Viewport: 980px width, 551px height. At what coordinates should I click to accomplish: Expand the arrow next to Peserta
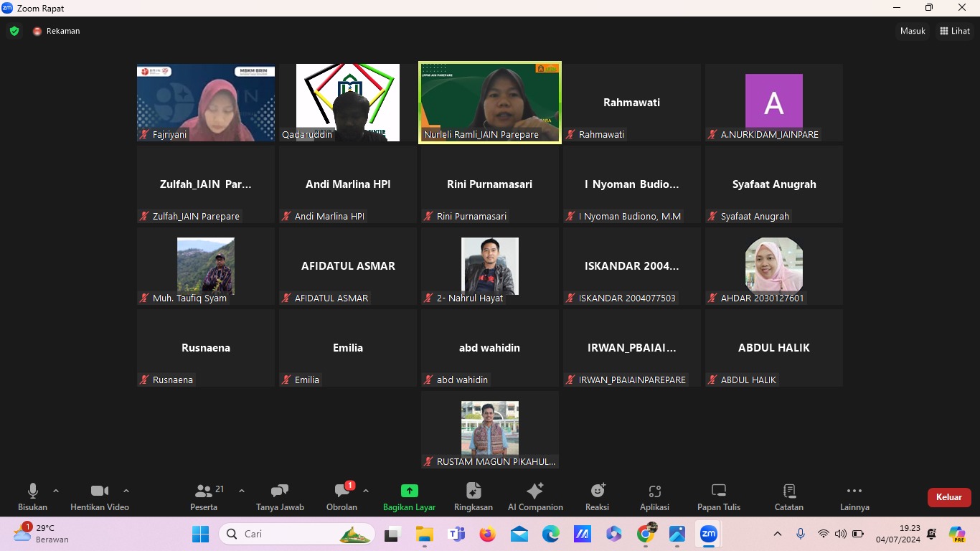[242, 491]
